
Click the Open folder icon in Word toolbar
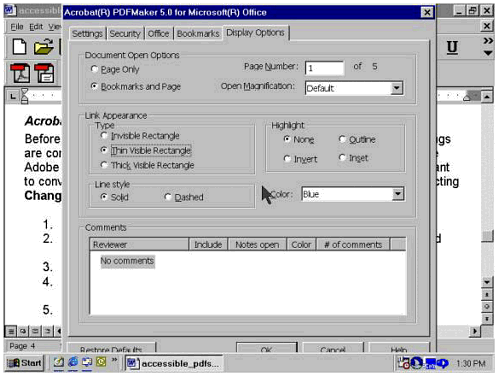pyautogui.click(x=43, y=47)
